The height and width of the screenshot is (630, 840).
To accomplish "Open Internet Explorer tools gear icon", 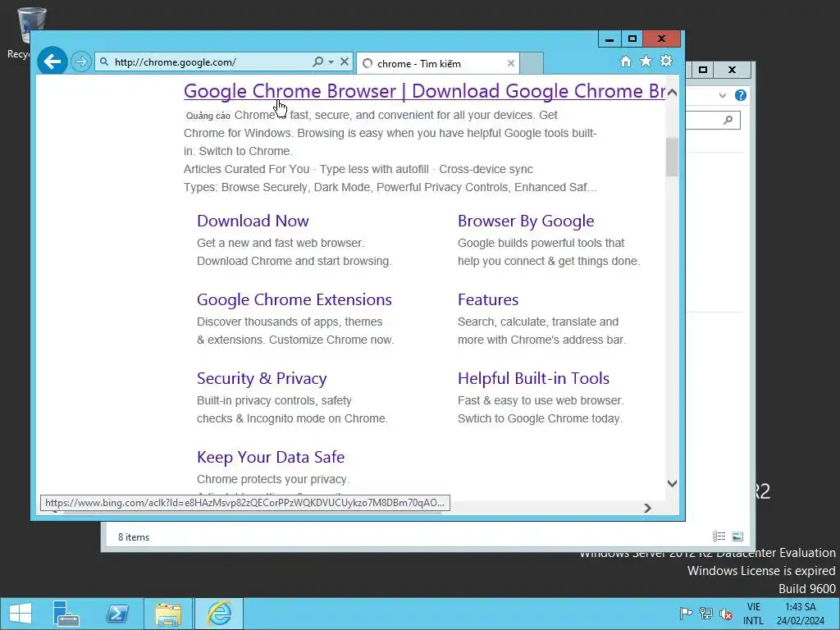I will [x=666, y=61].
